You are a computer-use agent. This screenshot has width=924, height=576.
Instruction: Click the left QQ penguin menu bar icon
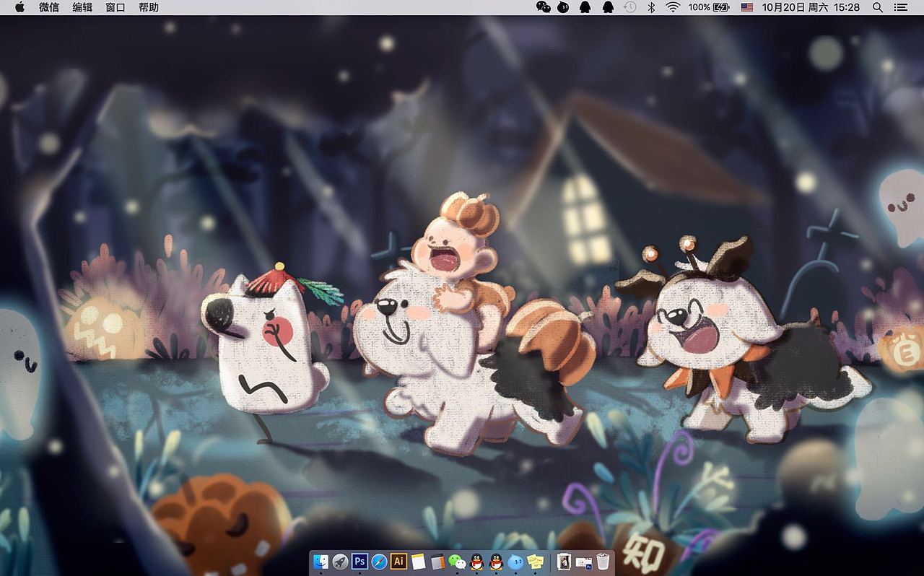[x=585, y=7]
